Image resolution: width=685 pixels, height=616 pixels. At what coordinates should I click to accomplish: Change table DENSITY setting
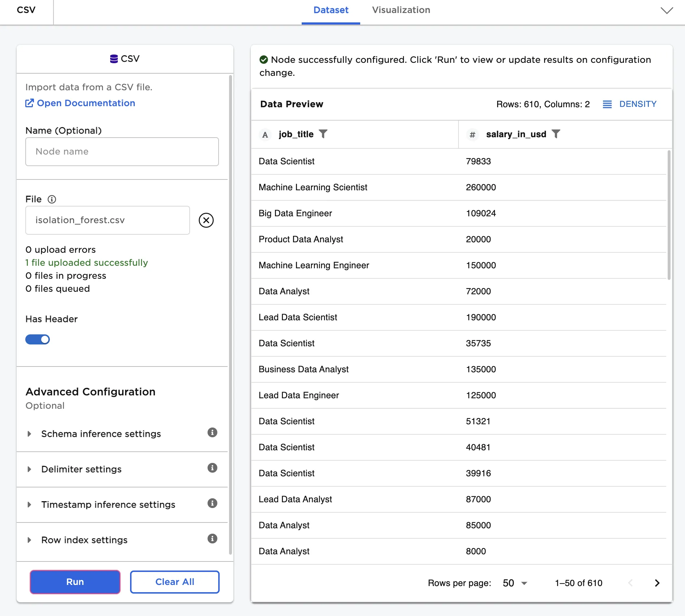pos(630,104)
